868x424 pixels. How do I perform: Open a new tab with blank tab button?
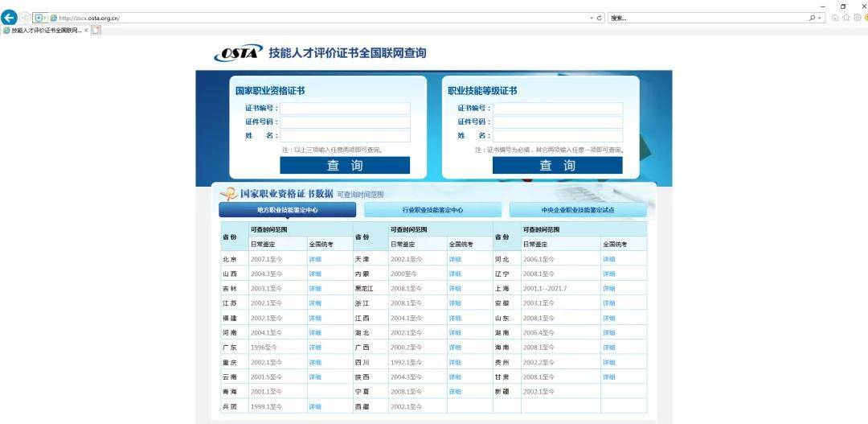point(96,30)
